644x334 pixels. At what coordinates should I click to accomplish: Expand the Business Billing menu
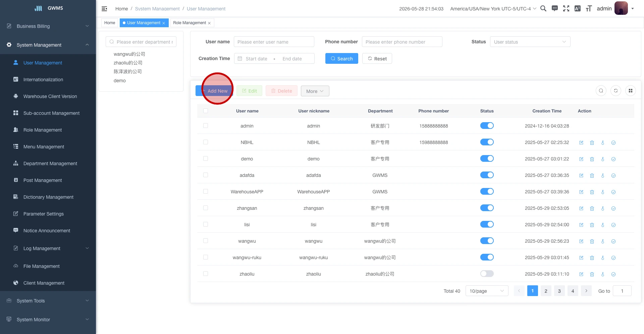pos(48,26)
